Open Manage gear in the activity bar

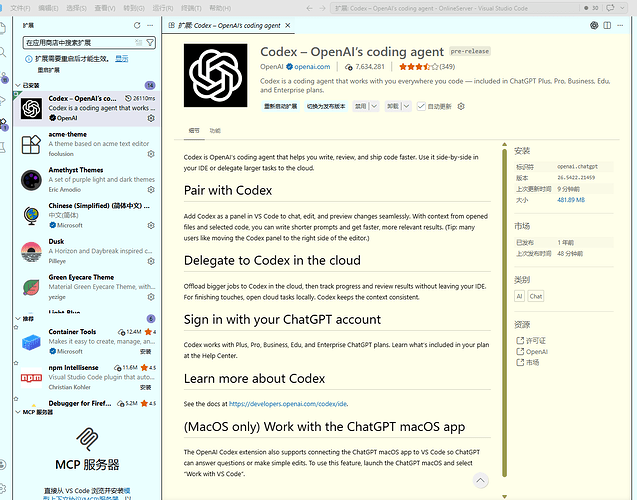pyautogui.click(x=3, y=488)
